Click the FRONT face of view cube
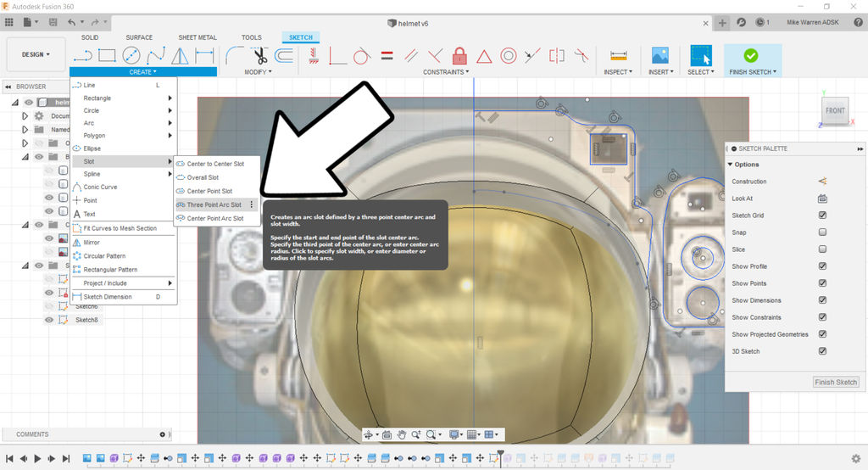This screenshot has height=470, width=868. pos(835,110)
